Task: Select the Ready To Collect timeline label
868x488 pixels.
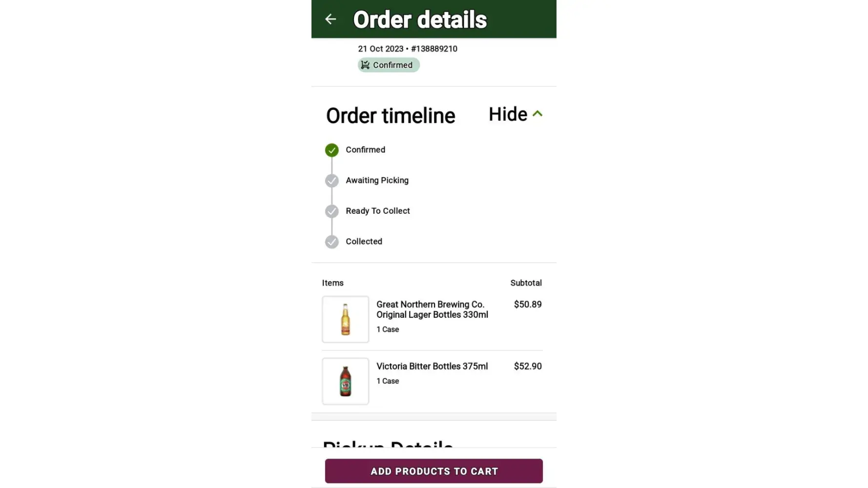Action: point(378,211)
